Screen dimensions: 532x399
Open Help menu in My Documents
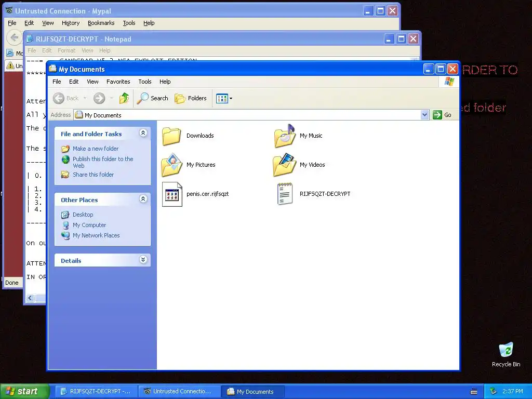point(165,82)
